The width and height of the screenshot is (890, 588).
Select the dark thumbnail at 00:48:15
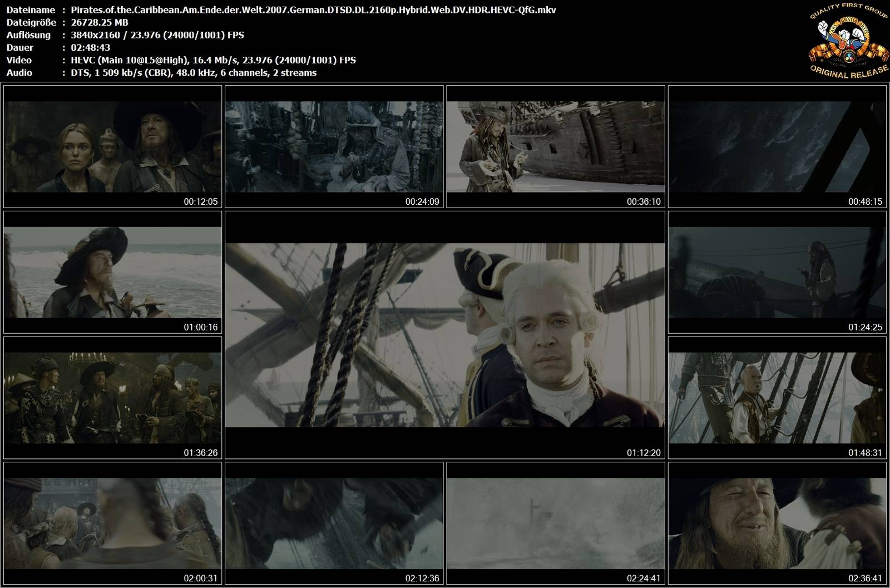777,147
